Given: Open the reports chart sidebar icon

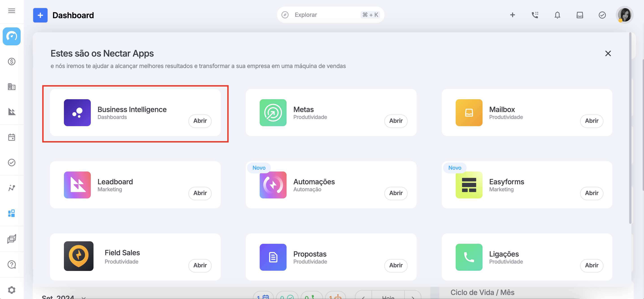Looking at the screenshot, I should click(11, 112).
